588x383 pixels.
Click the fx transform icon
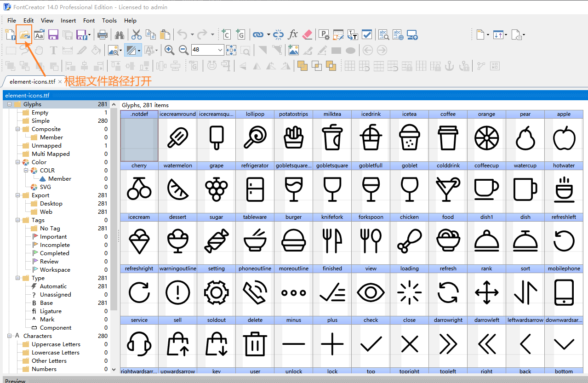tap(293, 34)
